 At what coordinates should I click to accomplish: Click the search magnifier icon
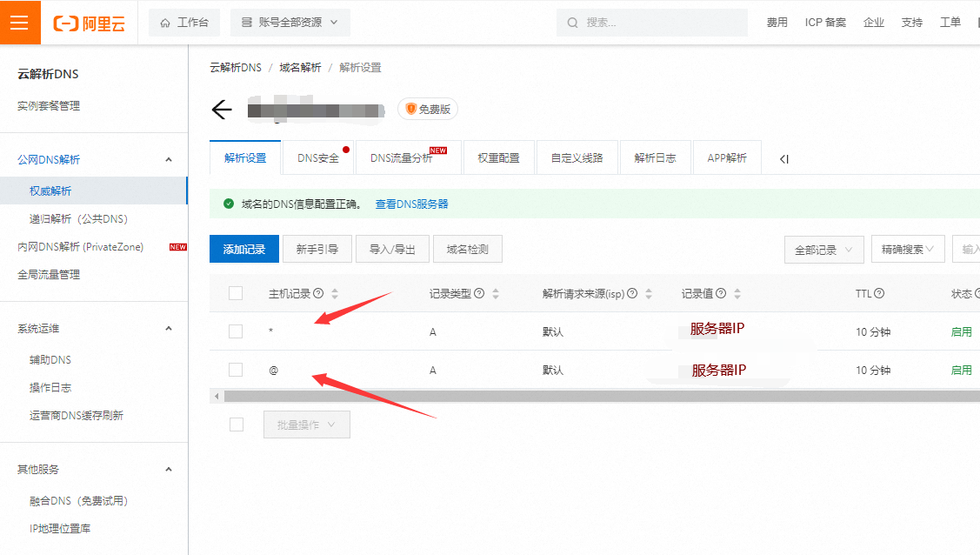click(572, 23)
